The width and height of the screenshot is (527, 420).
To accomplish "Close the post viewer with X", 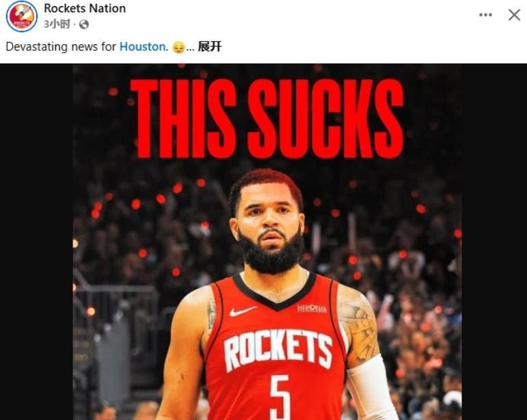I will click(514, 15).
